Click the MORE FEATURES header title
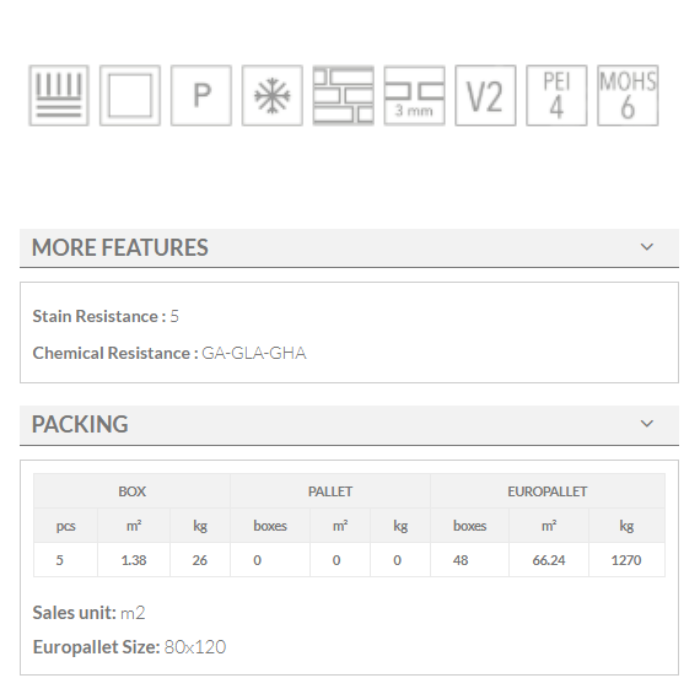 120,248
